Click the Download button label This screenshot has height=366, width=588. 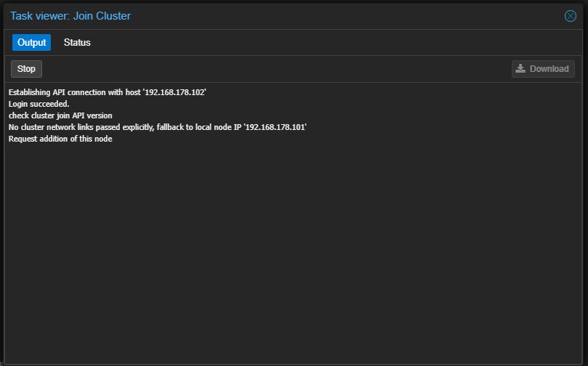click(x=549, y=69)
